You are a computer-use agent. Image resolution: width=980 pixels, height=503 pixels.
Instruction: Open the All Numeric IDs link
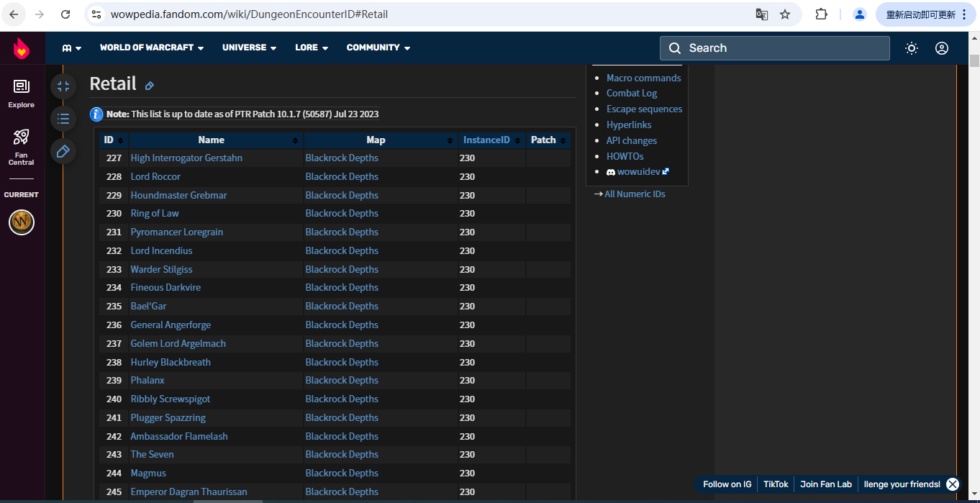(x=635, y=194)
